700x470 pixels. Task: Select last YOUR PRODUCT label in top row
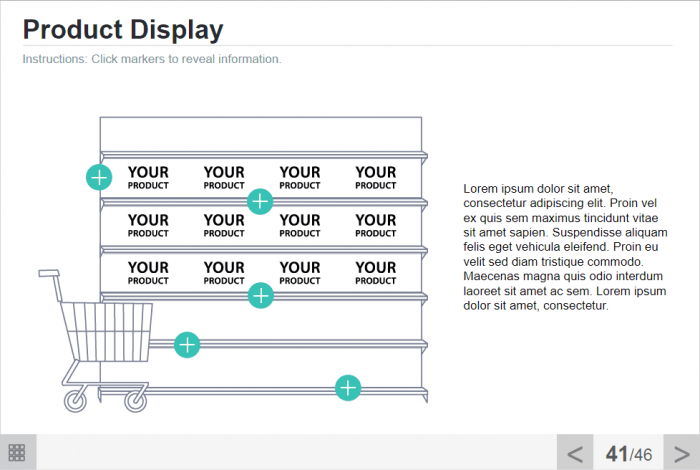coord(376,178)
